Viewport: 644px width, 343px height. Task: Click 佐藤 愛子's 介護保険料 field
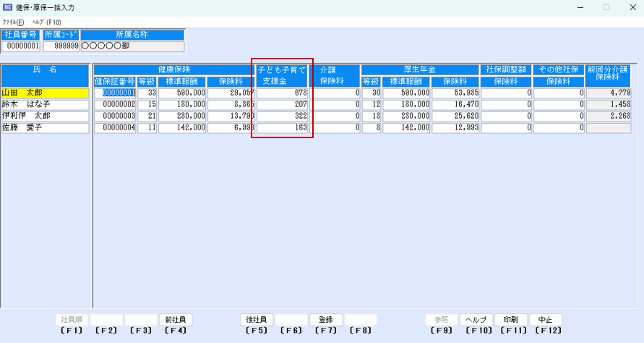(337, 128)
